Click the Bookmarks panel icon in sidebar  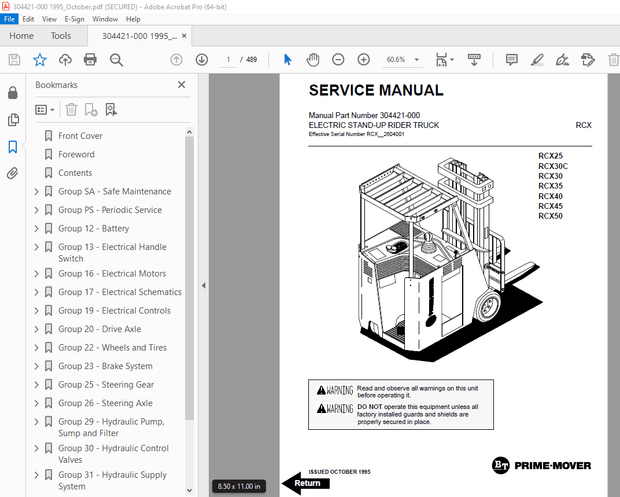[13, 147]
